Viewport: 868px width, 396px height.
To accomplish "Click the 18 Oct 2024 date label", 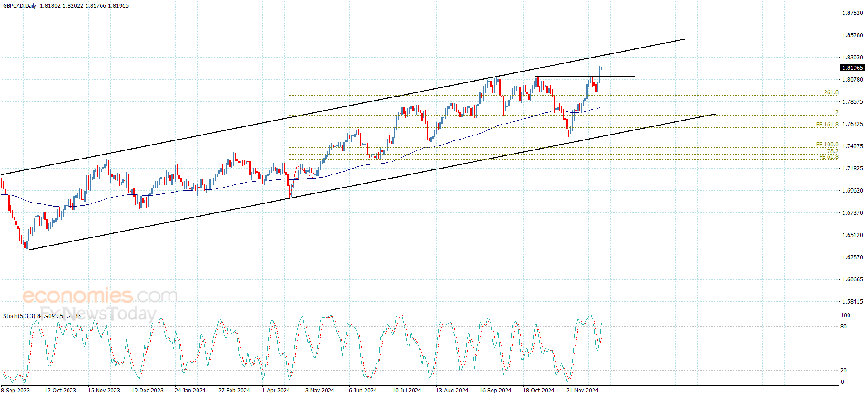I will 539,391.
